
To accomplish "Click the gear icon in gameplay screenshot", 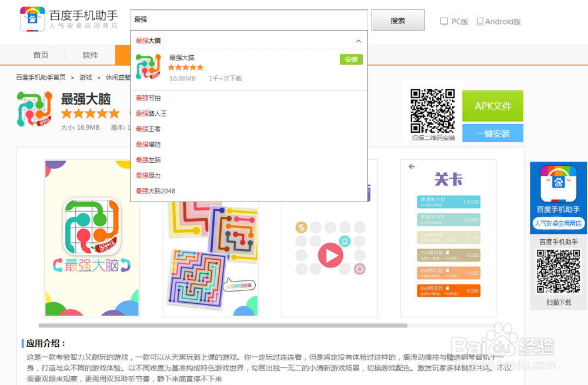I will point(360,269).
